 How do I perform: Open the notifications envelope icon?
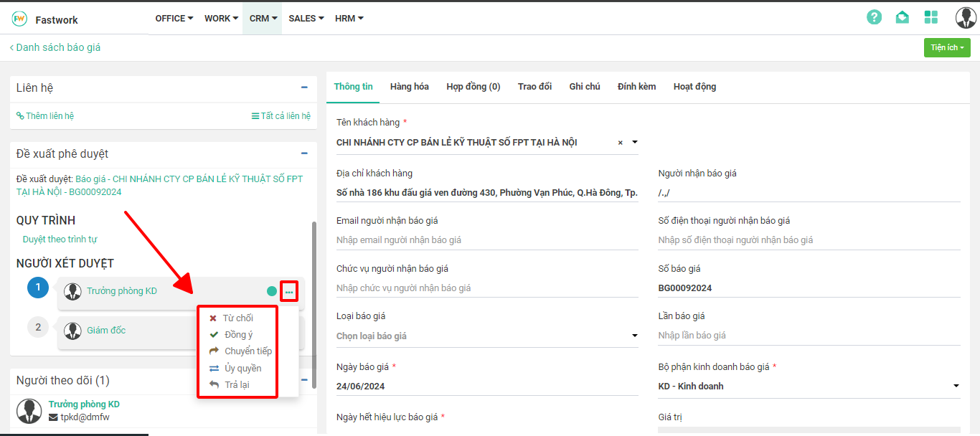pyautogui.click(x=903, y=18)
